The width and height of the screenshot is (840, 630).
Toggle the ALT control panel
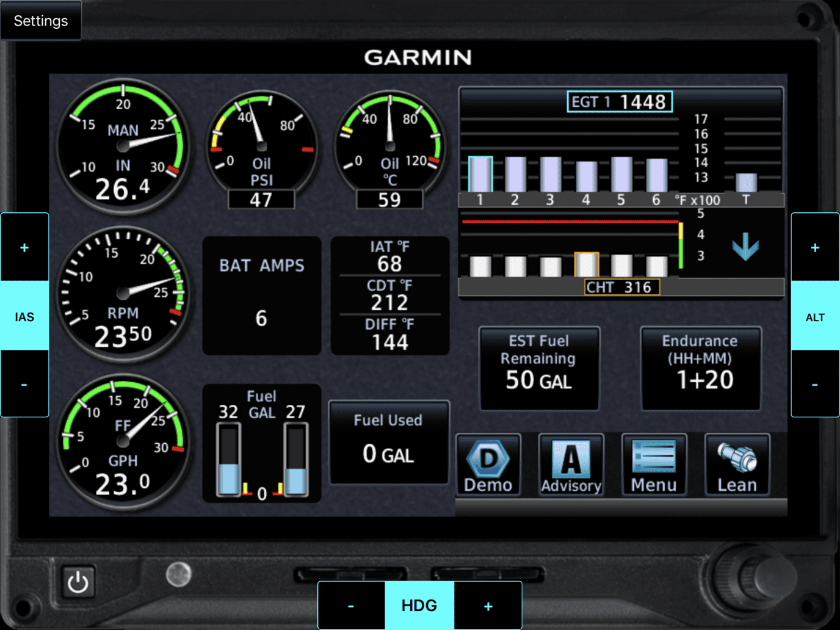pos(815,316)
